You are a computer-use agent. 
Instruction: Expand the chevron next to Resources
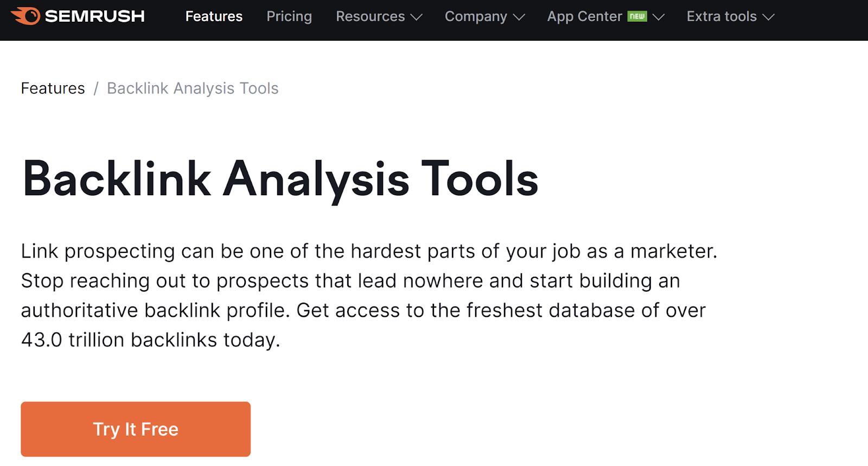coord(417,17)
